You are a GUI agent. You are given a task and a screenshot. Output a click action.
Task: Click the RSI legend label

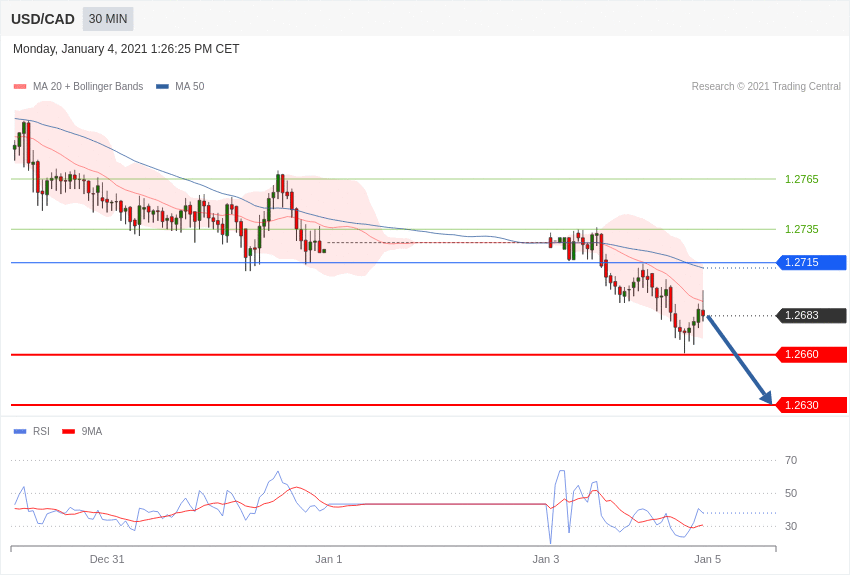pyautogui.click(x=41, y=432)
